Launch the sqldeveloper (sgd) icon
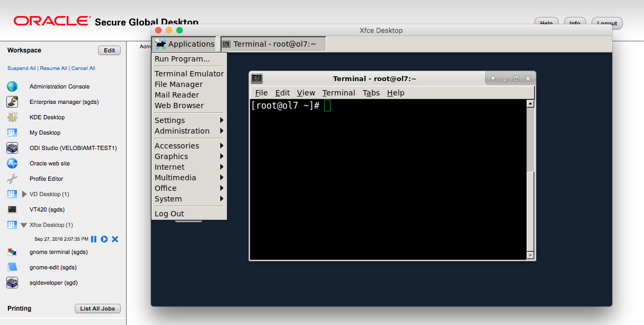 click(x=12, y=283)
